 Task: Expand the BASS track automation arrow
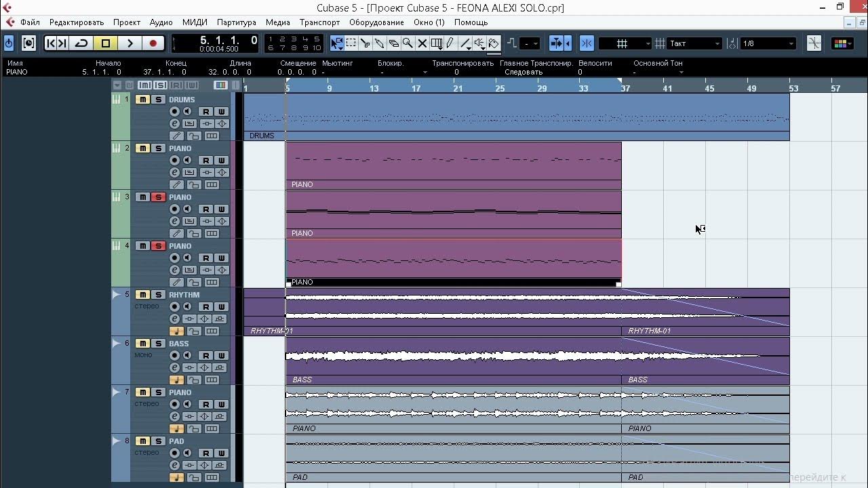(115, 343)
